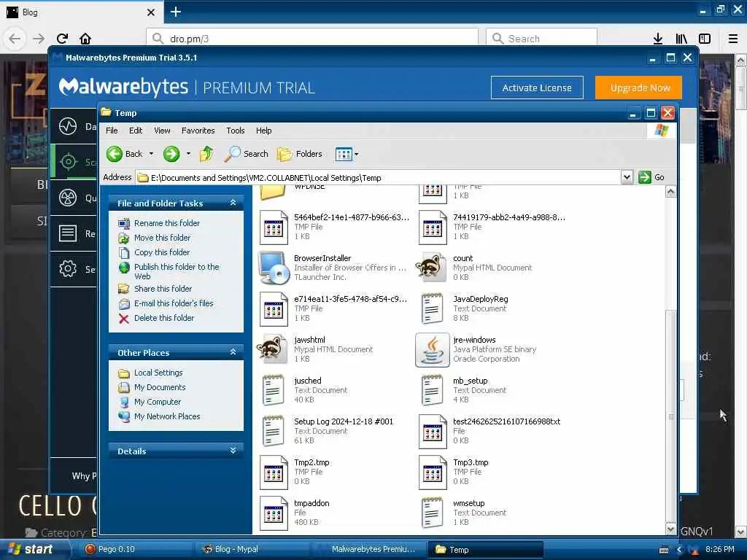Open the View menu
Viewport: 747px width, 560px height.
click(162, 131)
